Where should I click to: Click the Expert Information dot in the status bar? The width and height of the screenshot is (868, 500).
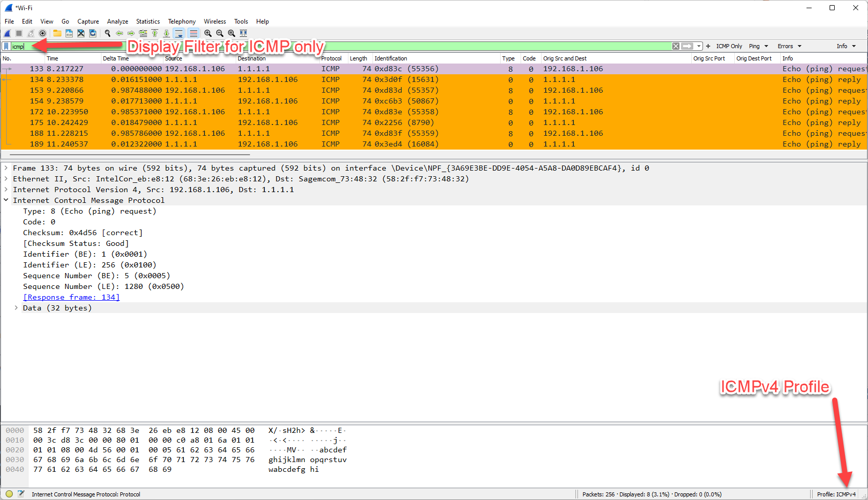click(9, 493)
